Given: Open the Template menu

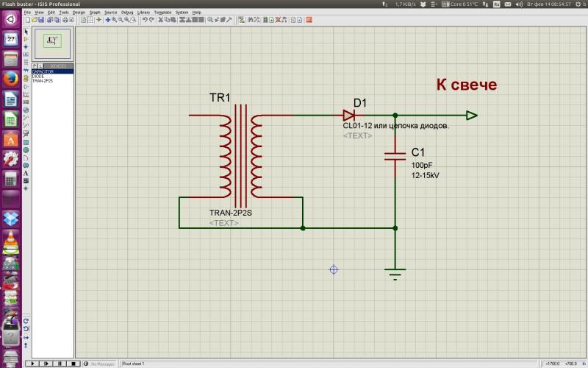Looking at the screenshot, I should tap(162, 13).
